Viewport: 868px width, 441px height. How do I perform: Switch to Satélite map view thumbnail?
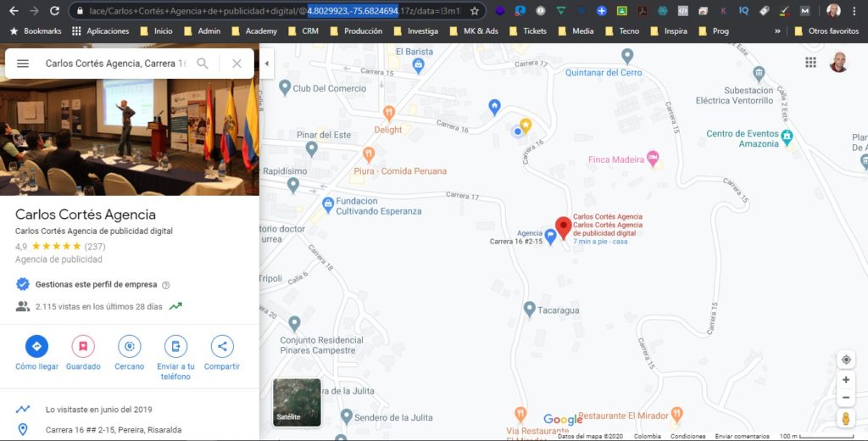point(297,402)
